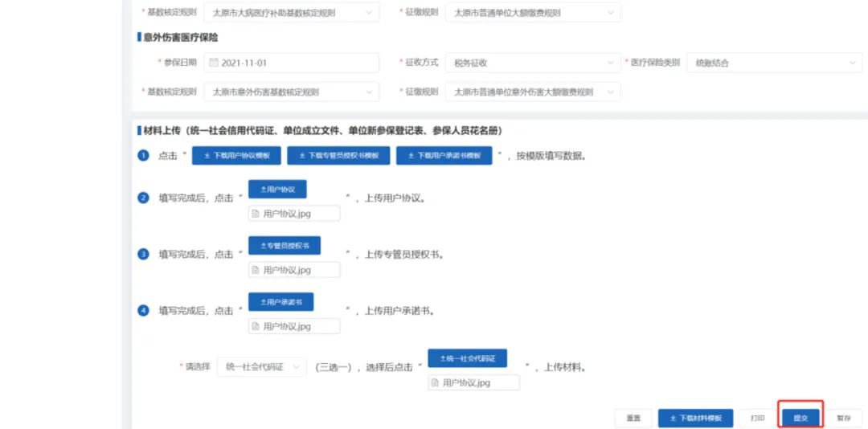Click the 提交 submit button
Screen dimensions: 868x429
(x=800, y=418)
